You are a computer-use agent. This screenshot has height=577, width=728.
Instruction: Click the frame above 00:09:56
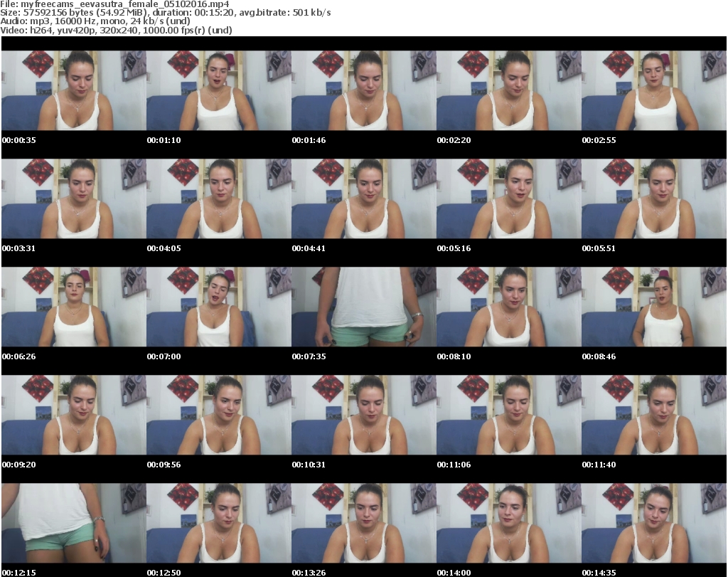click(218, 415)
